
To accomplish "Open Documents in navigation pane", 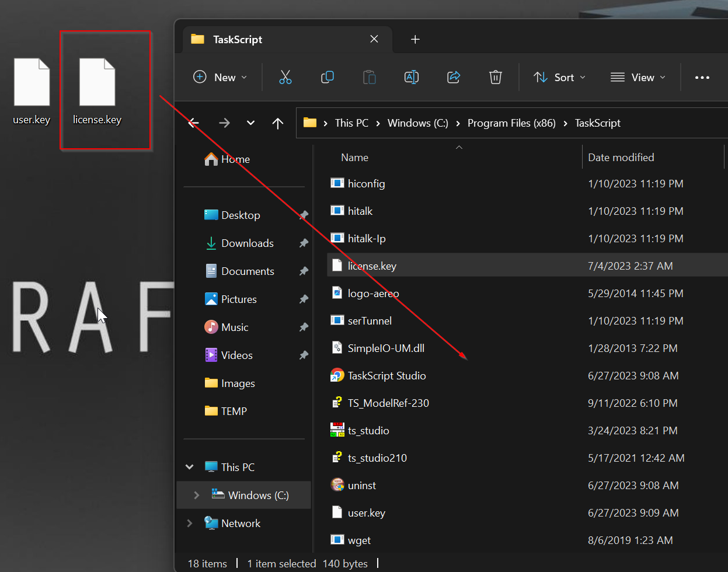I will tap(248, 271).
